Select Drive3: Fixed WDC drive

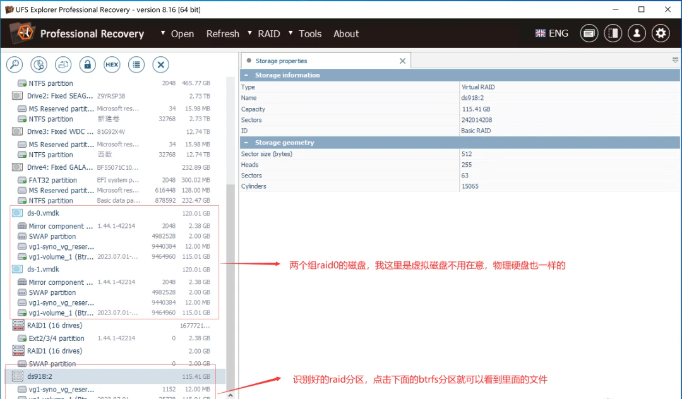click(x=111, y=131)
